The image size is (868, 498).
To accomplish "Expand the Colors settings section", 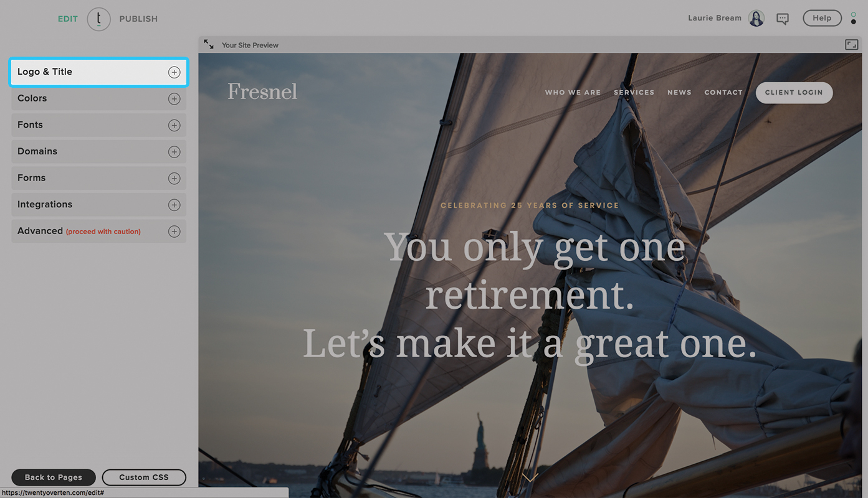I will coord(98,98).
